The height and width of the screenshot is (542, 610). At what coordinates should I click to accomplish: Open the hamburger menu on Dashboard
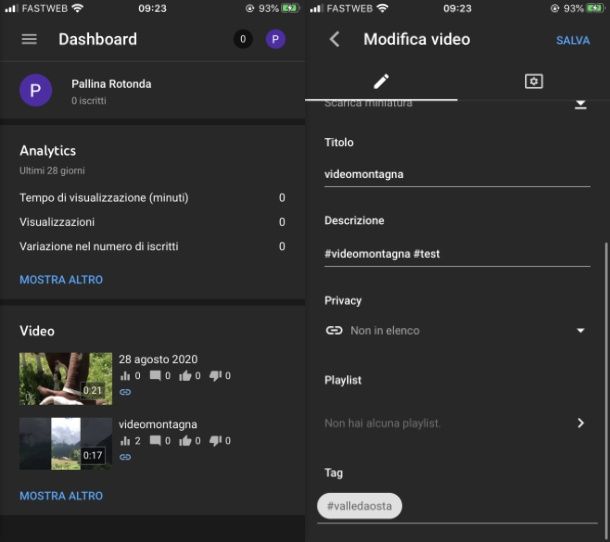tap(29, 39)
